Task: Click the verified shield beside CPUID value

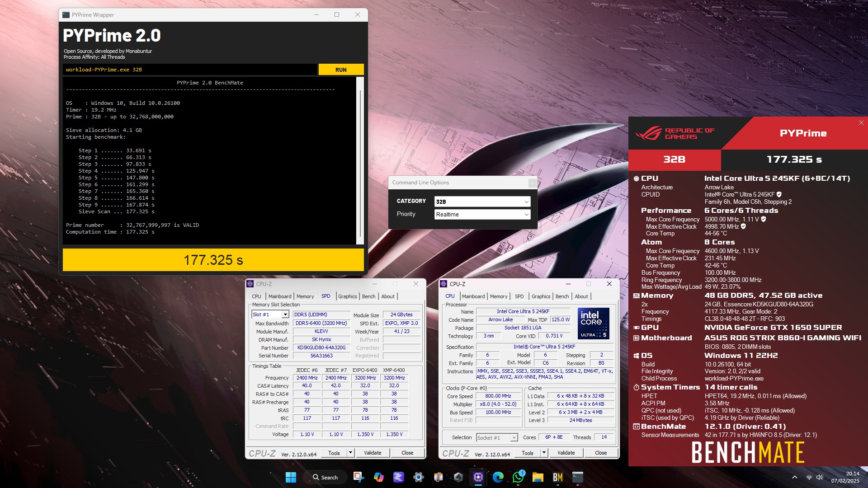Action: (779, 195)
